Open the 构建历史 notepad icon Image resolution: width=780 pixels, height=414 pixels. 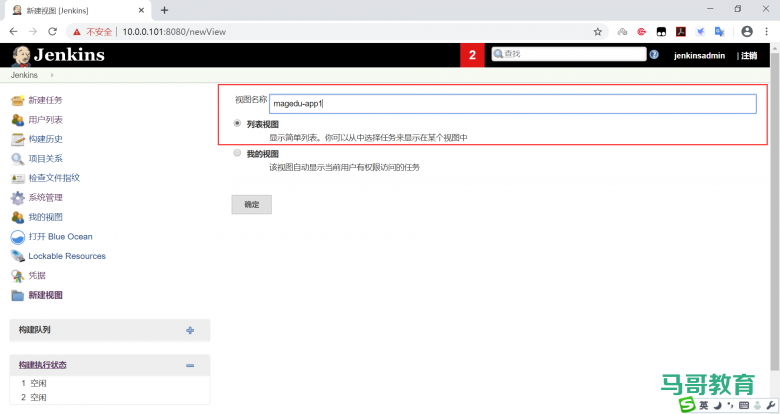[x=17, y=139]
